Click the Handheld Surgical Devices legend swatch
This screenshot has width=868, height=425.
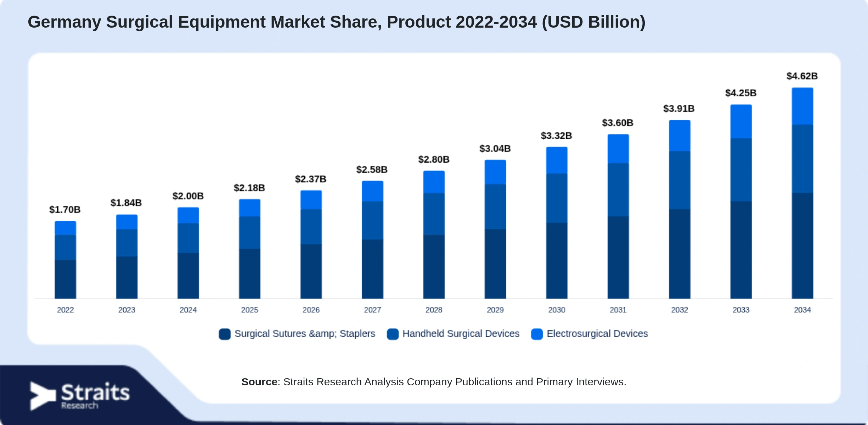point(393,334)
